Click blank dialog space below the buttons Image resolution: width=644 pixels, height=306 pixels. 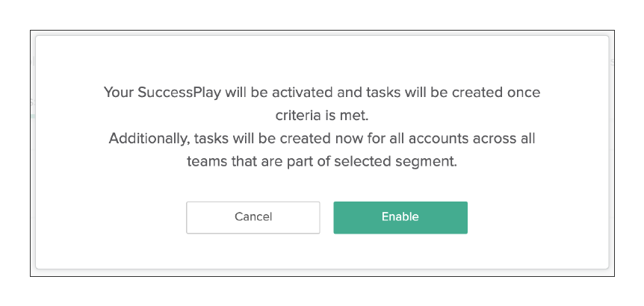coord(322,251)
